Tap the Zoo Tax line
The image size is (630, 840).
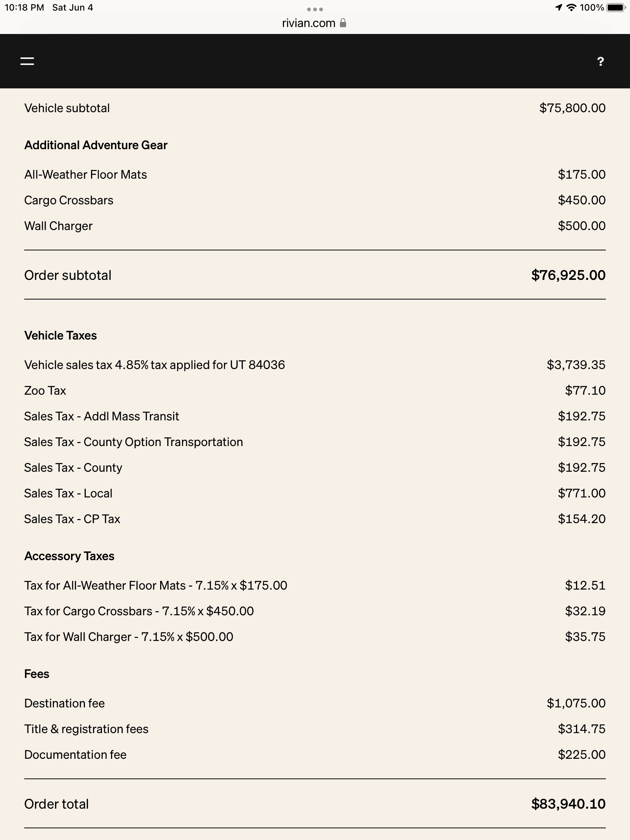point(315,391)
